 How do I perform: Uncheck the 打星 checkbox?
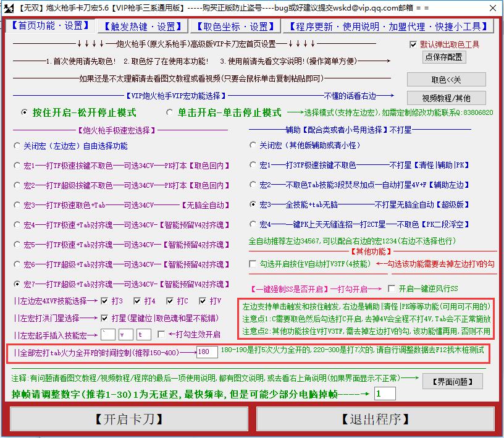[104, 318]
